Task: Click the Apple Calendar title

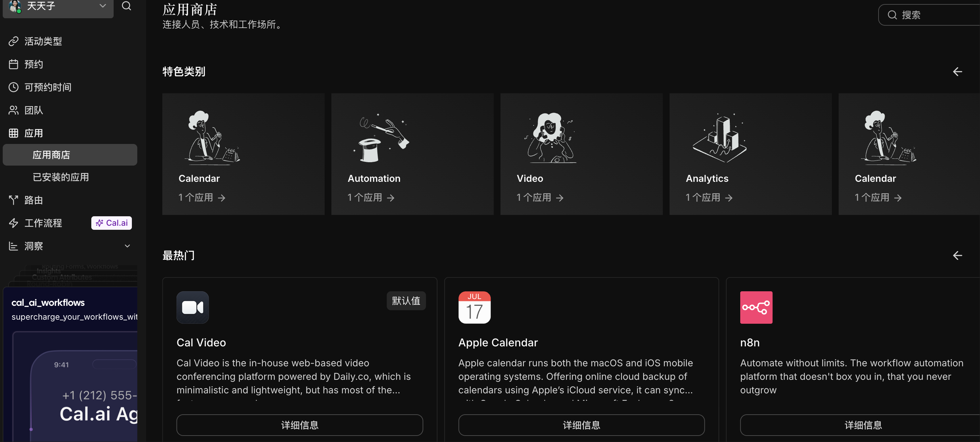Action: click(x=498, y=342)
